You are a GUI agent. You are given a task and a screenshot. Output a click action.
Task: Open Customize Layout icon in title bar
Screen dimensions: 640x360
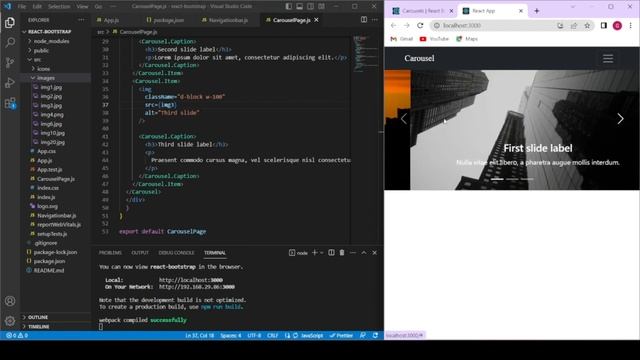coord(322,6)
